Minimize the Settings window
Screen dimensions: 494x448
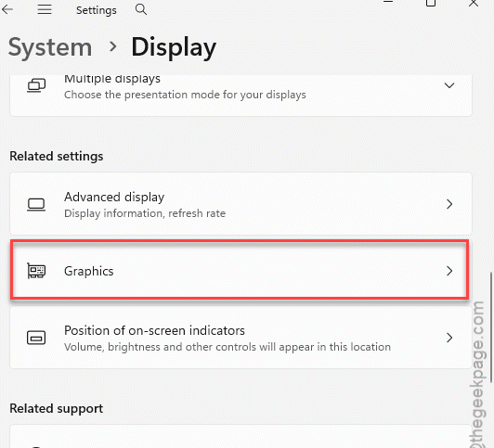pyautogui.click(x=388, y=2)
